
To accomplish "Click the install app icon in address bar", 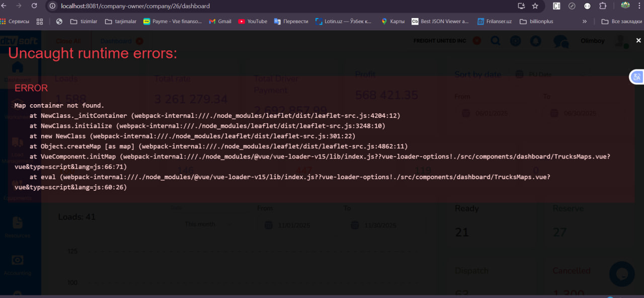I will click(x=521, y=6).
